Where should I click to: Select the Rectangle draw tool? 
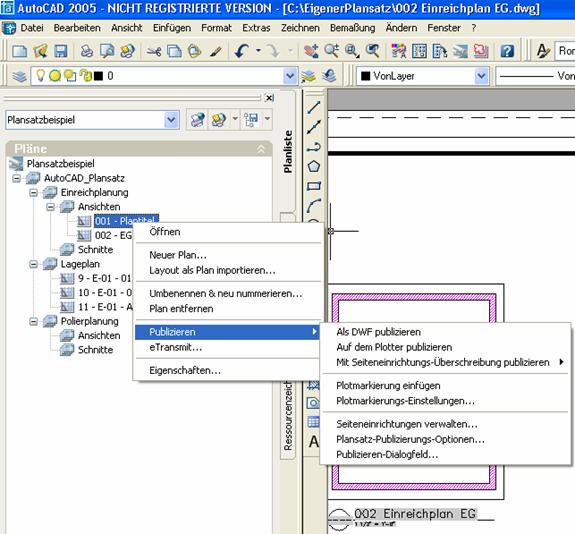(314, 186)
